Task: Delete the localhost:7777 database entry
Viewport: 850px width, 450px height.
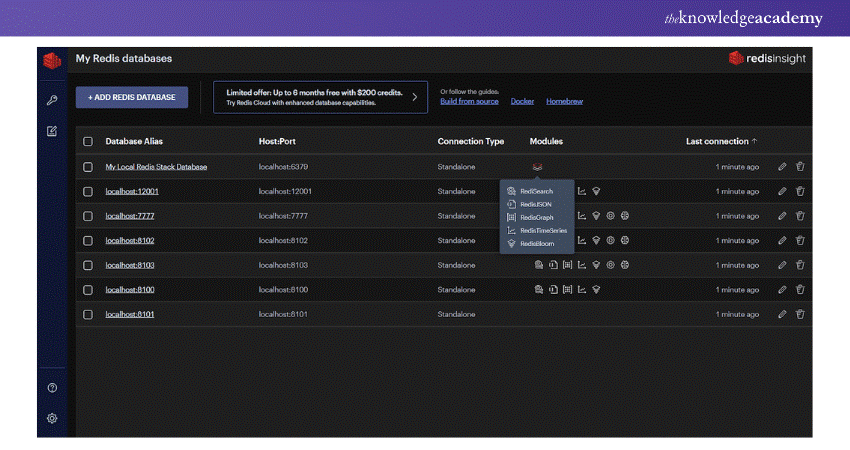Action: pyautogui.click(x=800, y=216)
